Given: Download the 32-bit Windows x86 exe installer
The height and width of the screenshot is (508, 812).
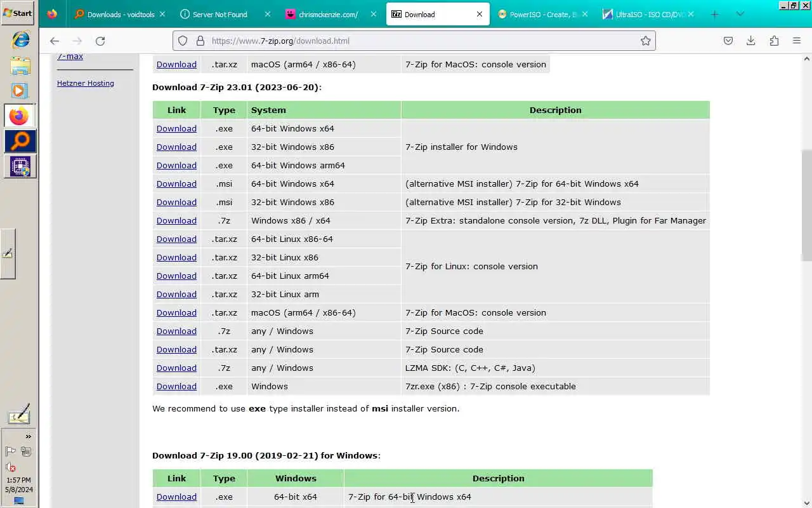Looking at the screenshot, I should (x=176, y=147).
